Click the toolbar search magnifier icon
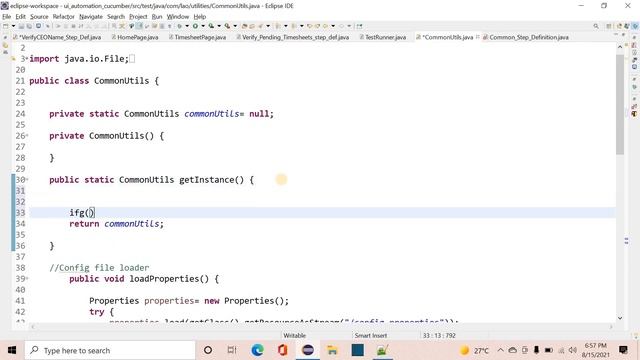640x360 pixels. [x=596, y=26]
